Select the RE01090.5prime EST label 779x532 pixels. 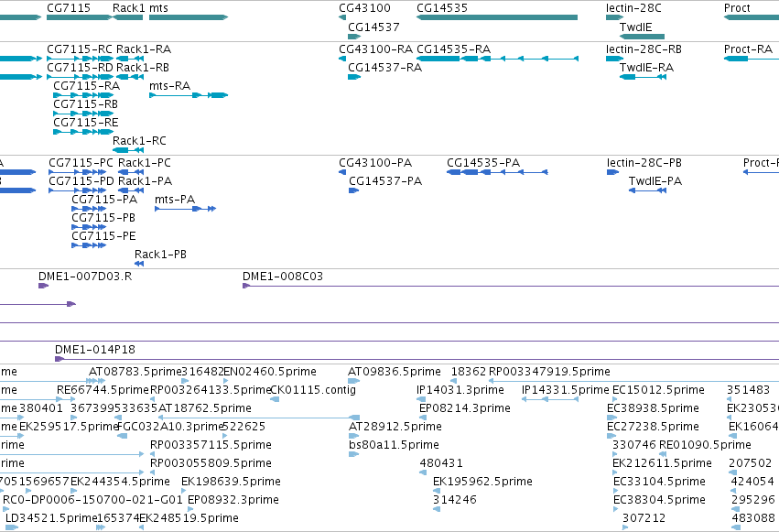(x=705, y=445)
